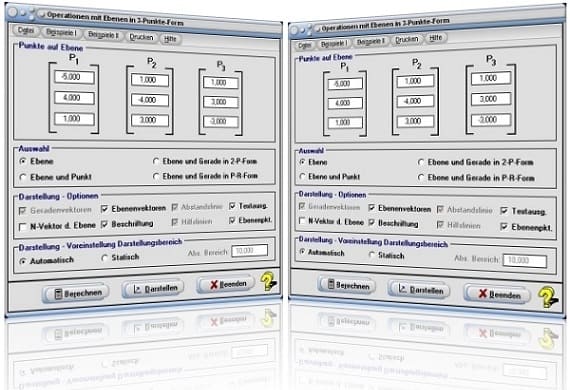Viewport: 570px width, 390px height.
Task: Click P2 field -4,000 in right window
Action: 415,101
